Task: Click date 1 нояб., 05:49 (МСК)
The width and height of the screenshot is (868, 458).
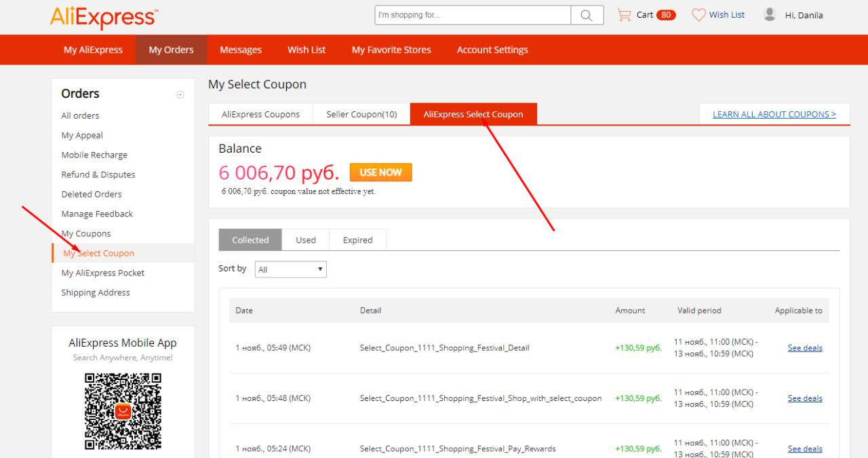Action: [x=273, y=347]
